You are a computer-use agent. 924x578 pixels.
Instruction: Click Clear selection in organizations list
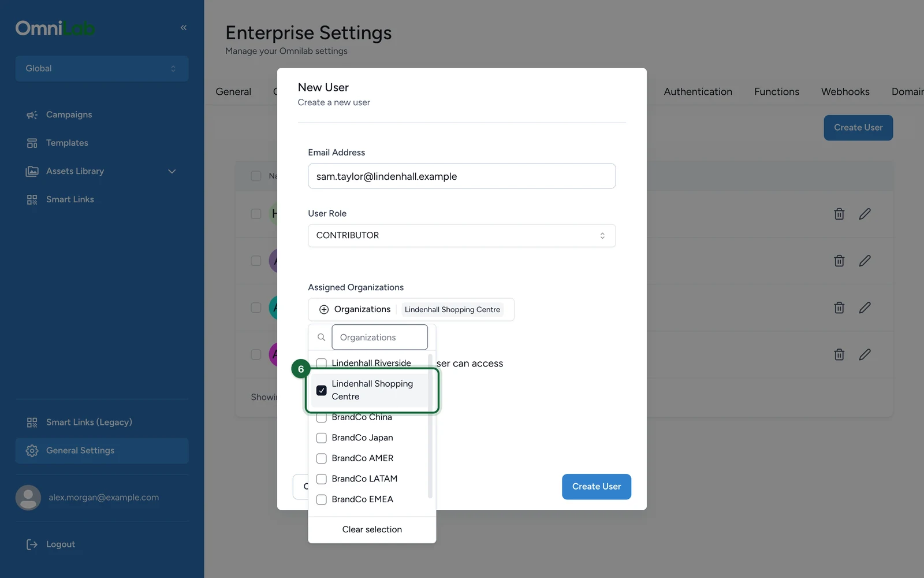tap(372, 529)
